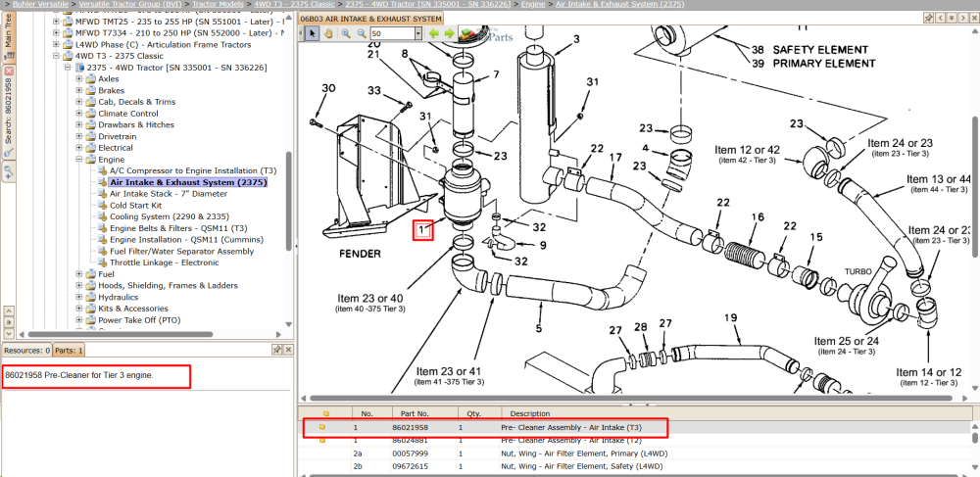This screenshot has height=477, width=980.
Task: Select part row 00057999 Nut, Wing
Action: (x=634, y=453)
